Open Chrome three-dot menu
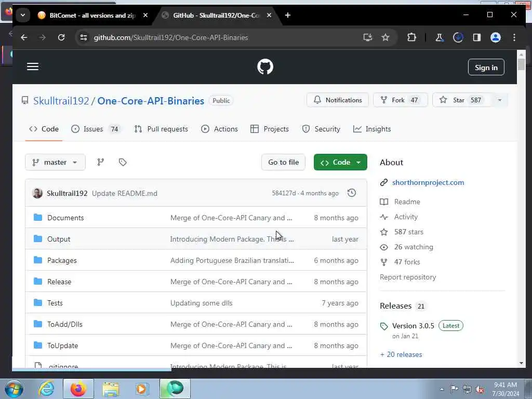532x399 pixels. (514, 37)
